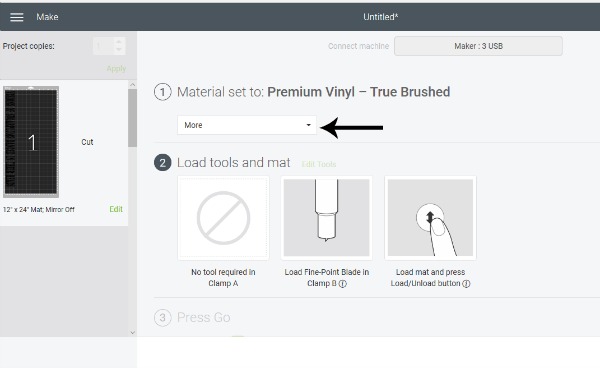
Task: Click the no-tool-required circle icon for Clamp A
Action: point(223,218)
